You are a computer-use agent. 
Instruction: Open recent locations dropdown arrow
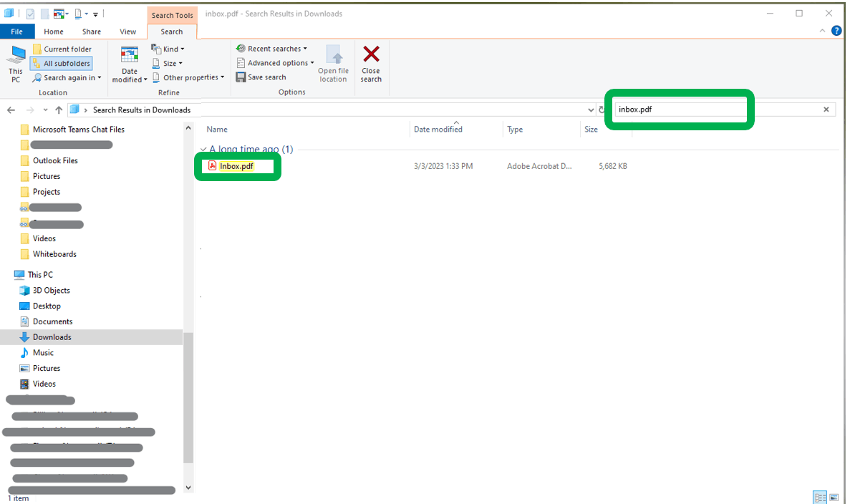pyautogui.click(x=45, y=110)
